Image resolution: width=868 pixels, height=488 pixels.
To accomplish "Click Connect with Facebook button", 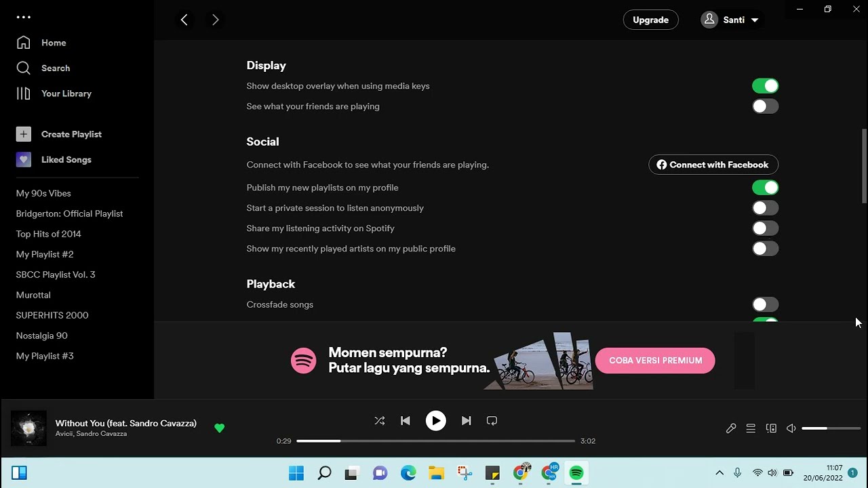I will (713, 165).
